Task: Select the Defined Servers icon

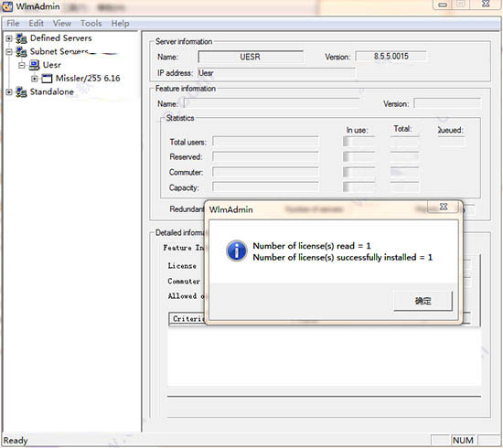Action: point(21,38)
